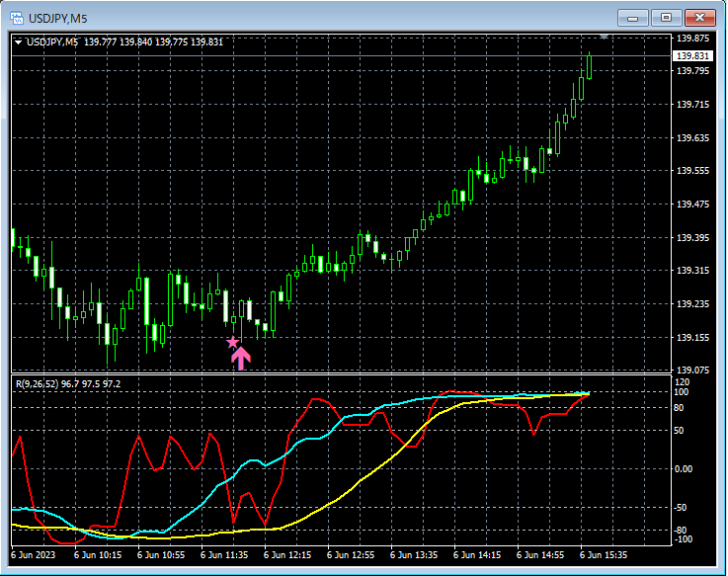Click the 139.795 price scale label
728x576 pixels.
pyautogui.click(x=692, y=70)
